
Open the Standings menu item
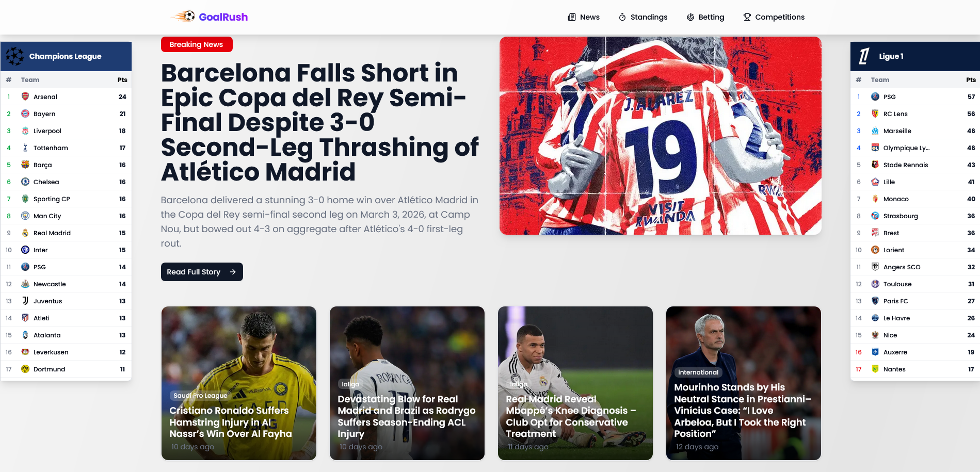pos(643,17)
